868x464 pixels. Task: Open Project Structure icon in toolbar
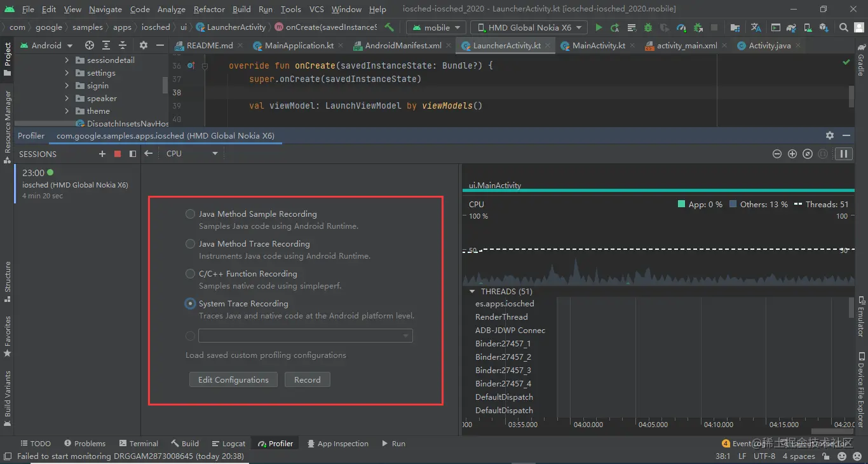pyautogui.click(x=735, y=27)
